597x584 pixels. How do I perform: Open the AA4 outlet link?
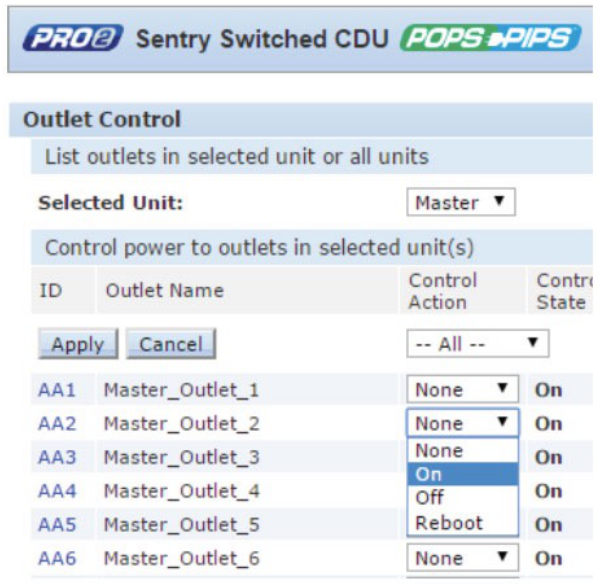click(57, 491)
